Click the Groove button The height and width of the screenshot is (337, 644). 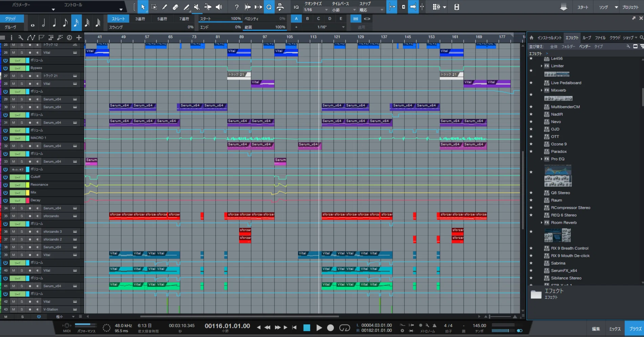[x=10, y=27]
